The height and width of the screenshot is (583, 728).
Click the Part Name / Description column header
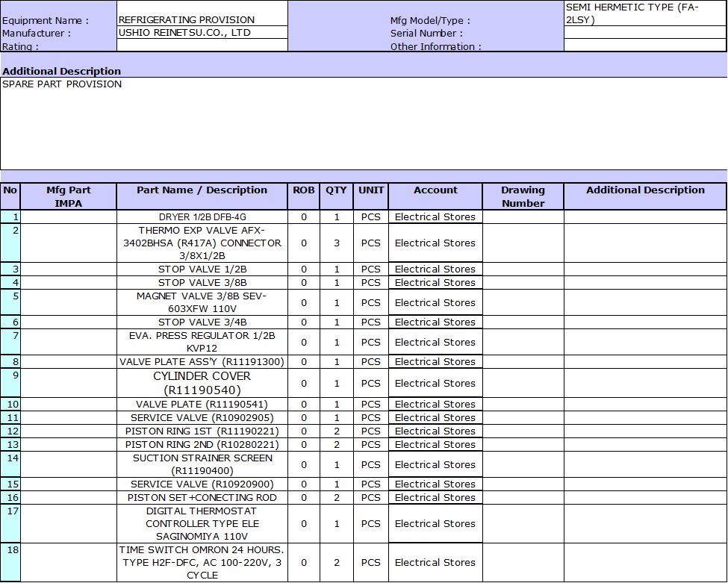click(x=202, y=190)
